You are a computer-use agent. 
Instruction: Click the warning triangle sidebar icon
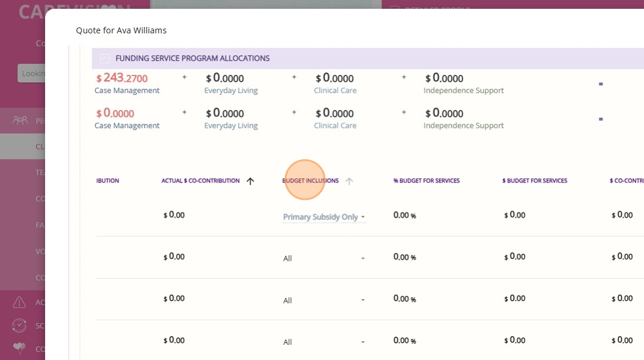(x=19, y=302)
